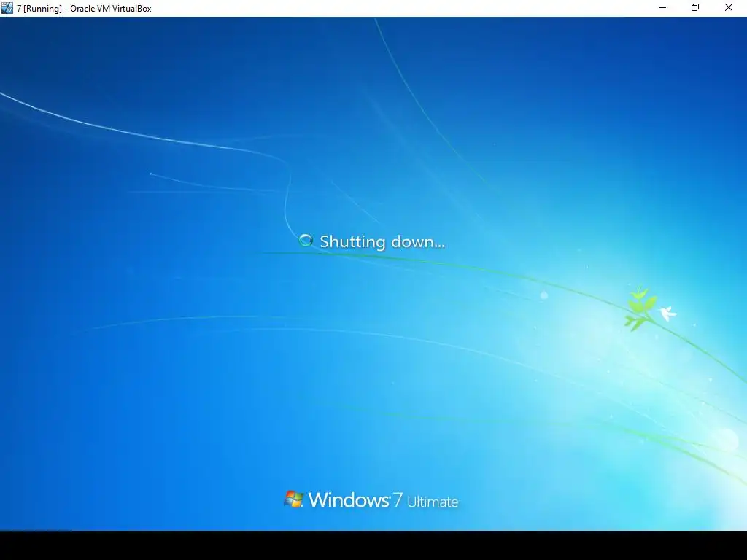Minimize the VirtualBox VM window

(x=662, y=7)
